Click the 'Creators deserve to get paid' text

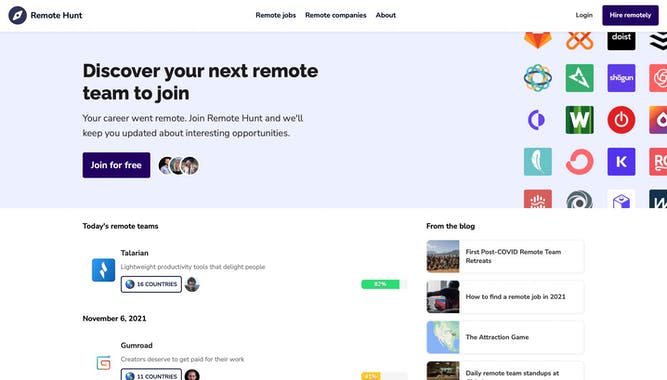(182, 359)
